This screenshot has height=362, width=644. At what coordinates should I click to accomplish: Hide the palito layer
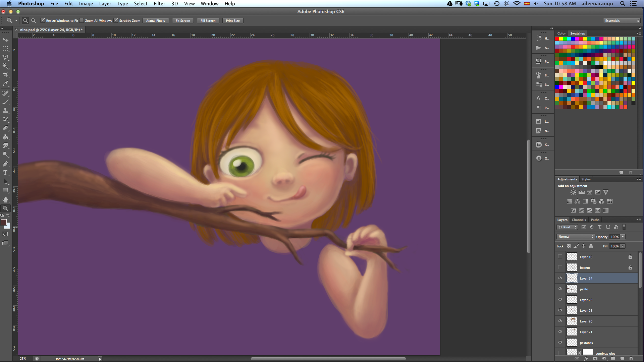click(560, 289)
